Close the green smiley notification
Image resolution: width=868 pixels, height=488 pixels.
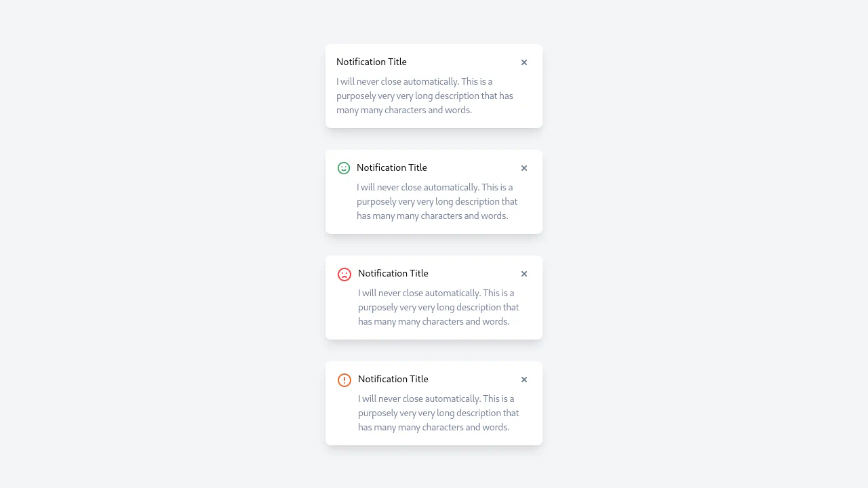[524, 168]
